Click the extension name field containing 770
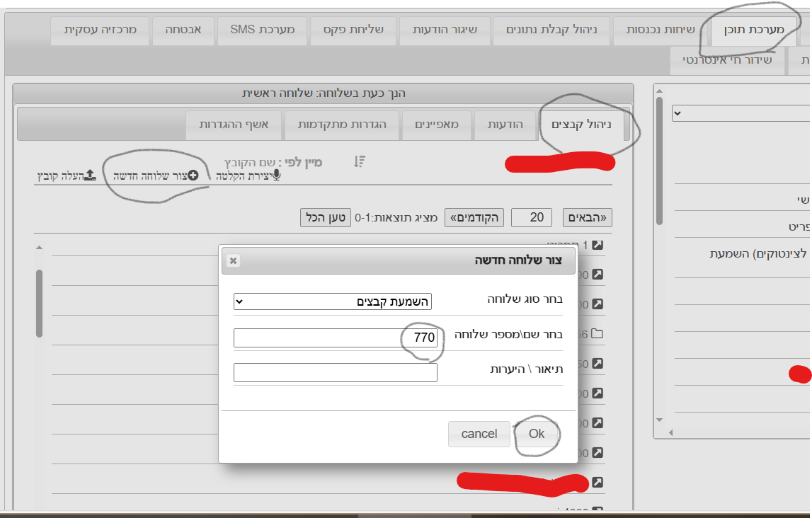Image resolution: width=812 pixels, height=518 pixels. click(x=335, y=338)
